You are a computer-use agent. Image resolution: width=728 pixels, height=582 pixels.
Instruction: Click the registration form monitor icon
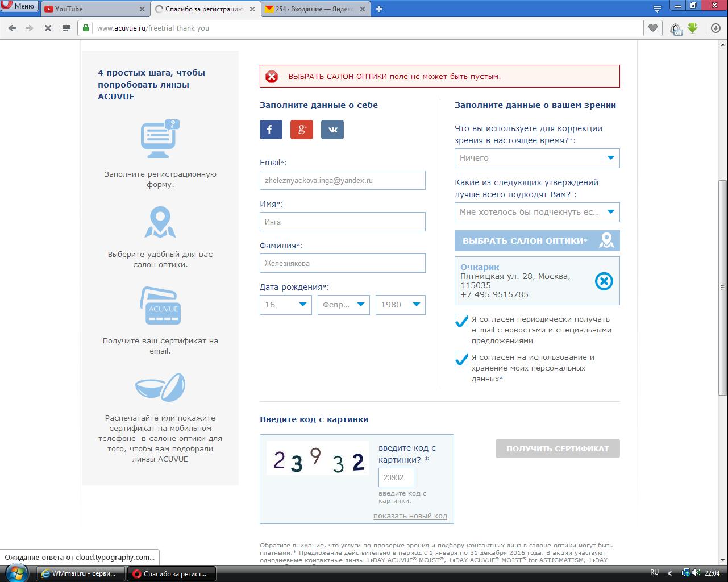[160, 139]
